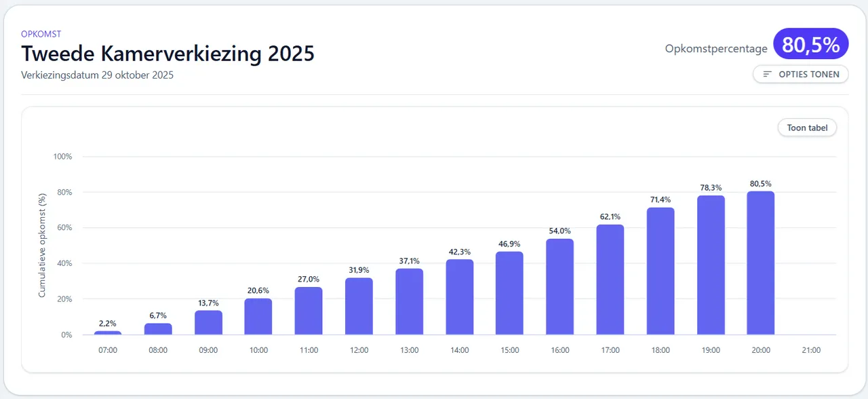Click the 100% label on the vertical axis
Screen dimensions: 868x399
point(62,157)
